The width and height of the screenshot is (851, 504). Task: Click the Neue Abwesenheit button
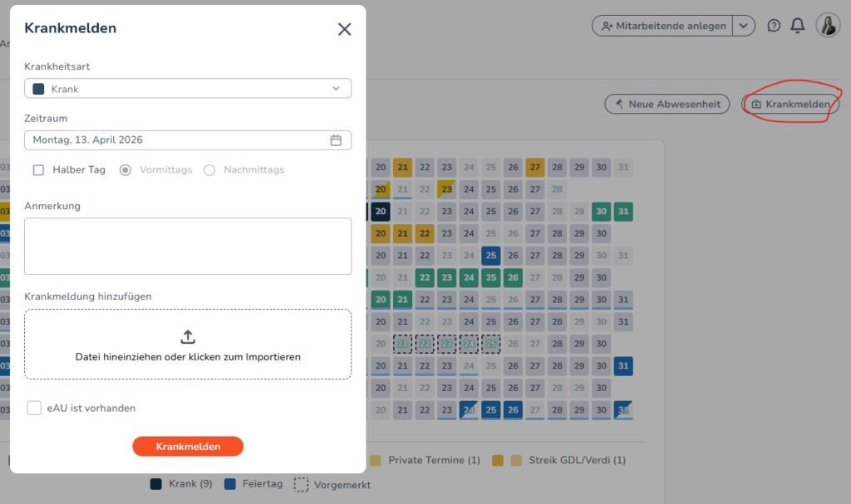(x=667, y=105)
